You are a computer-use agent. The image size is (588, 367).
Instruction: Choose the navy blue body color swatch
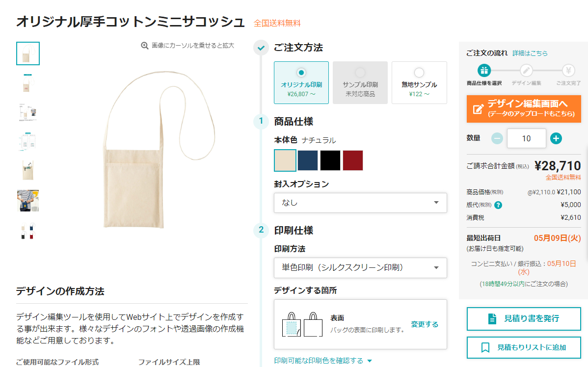308,160
